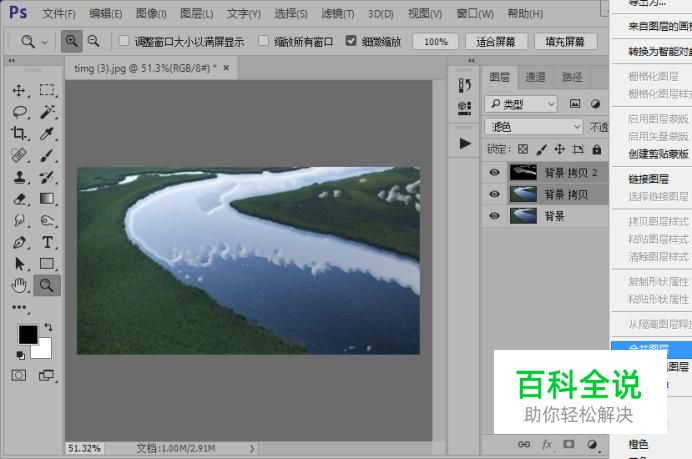692x459 pixels.
Task: Open screen mode options icon
Action: pyautogui.click(x=46, y=376)
